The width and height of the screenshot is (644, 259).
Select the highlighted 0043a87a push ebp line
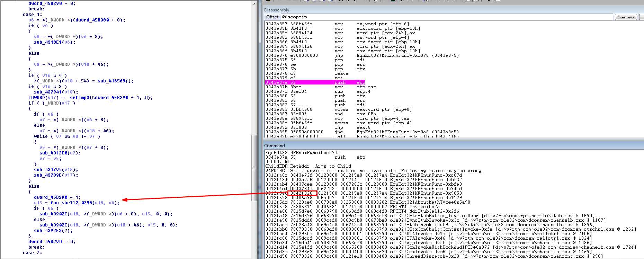coord(315,82)
